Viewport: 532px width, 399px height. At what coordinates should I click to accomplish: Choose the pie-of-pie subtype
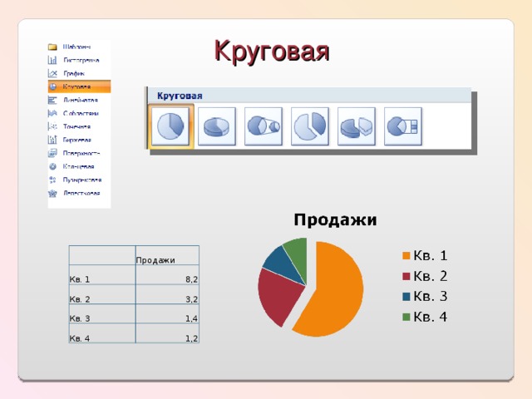[x=264, y=126]
